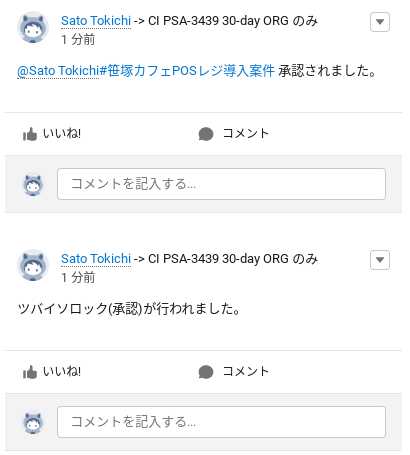Open the @Sato Tokichi mention link
Screen dimensions: 410x455
pyautogui.click(x=58, y=71)
